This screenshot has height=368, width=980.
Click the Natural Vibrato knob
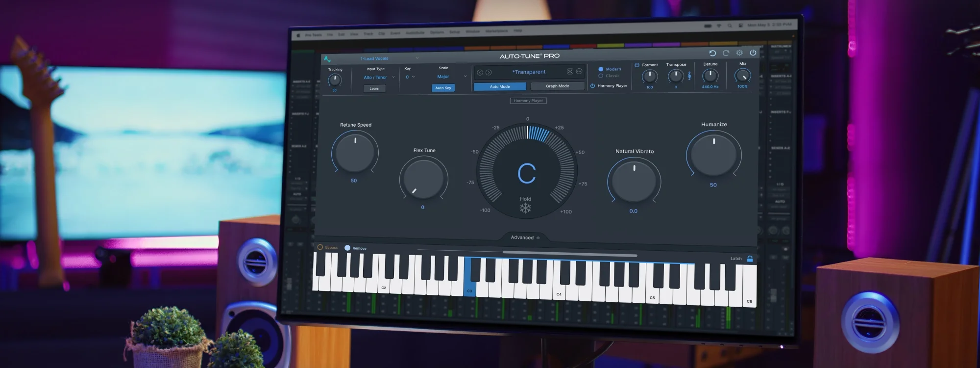(634, 181)
